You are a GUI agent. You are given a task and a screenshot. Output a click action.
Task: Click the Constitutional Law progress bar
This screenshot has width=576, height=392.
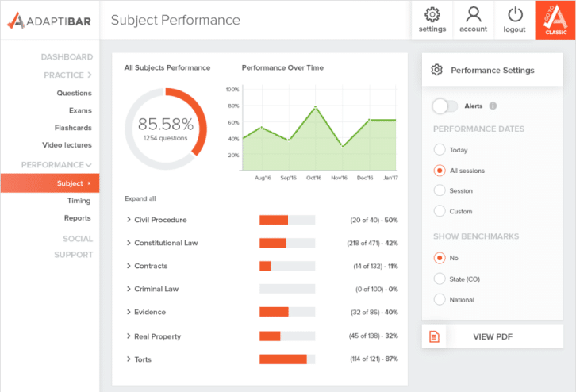287,243
